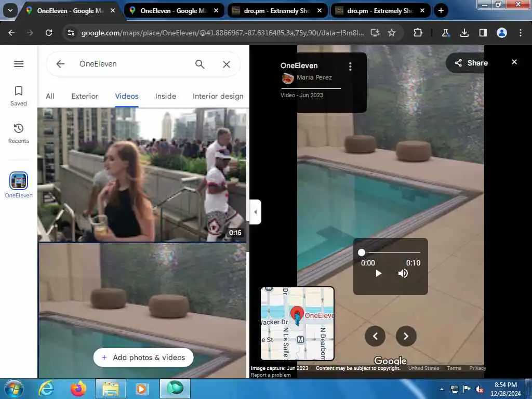
Task: Open the Google Maps hamburger menu
Action: [19, 64]
